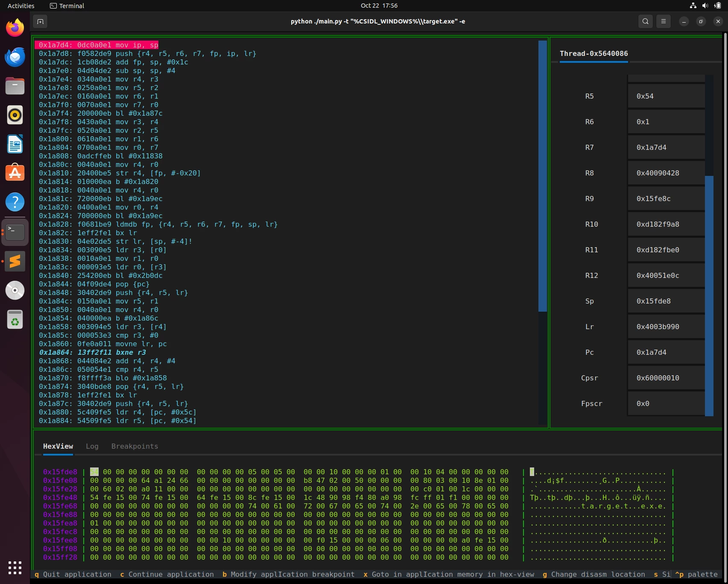The image size is (728, 584).
Task: Switch to the Log tab
Action: point(92,446)
